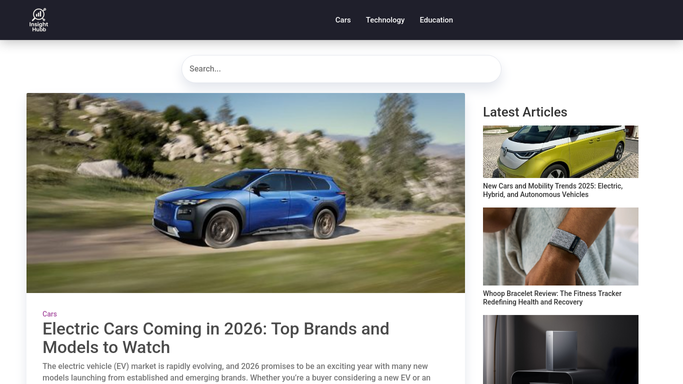Screen dimensions: 683x384
Task: Open the Whoop Bracelet Review article link
Action: tap(552, 298)
